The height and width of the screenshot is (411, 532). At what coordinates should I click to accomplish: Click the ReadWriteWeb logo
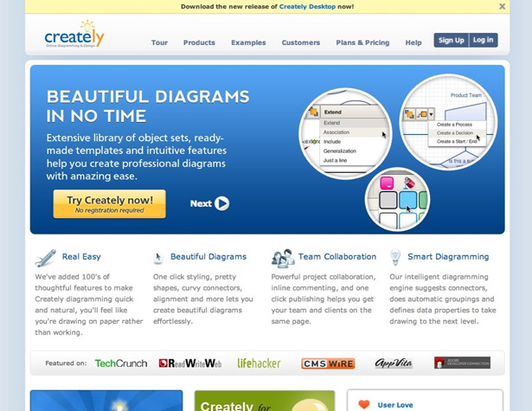click(190, 363)
